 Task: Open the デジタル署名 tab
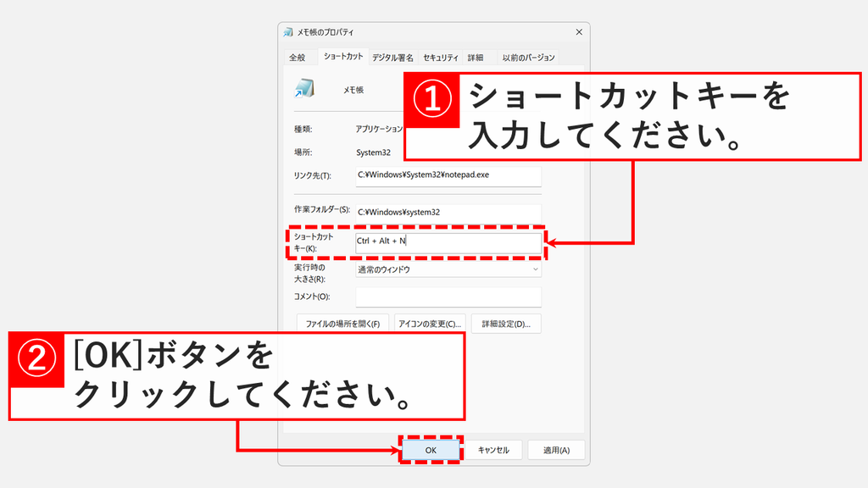click(x=392, y=58)
